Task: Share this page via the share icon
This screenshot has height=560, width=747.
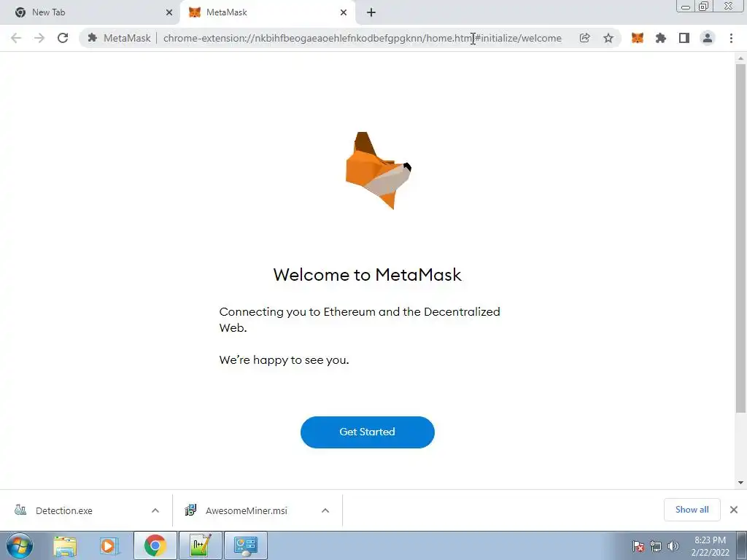Action: click(584, 38)
